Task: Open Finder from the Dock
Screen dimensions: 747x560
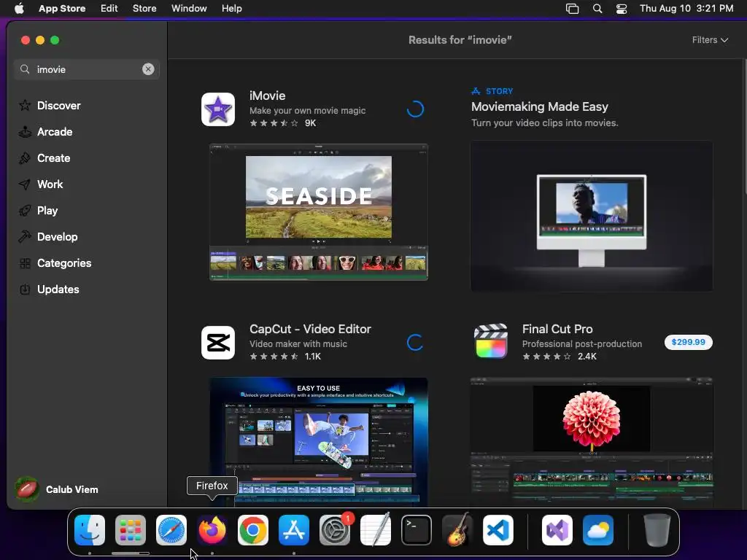Action: click(90, 530)
